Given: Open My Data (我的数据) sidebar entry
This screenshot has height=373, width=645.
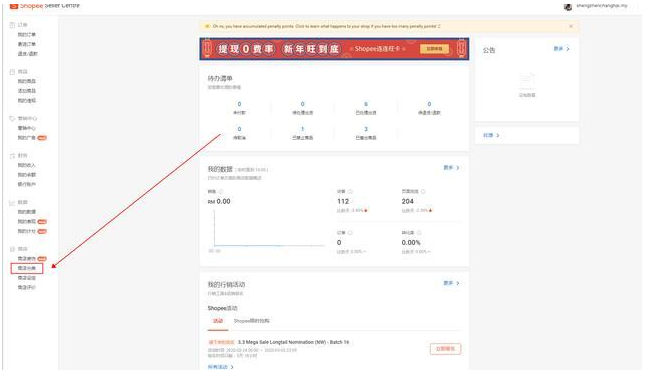Looking at the screenshot, I should click(x=27, y=212).
